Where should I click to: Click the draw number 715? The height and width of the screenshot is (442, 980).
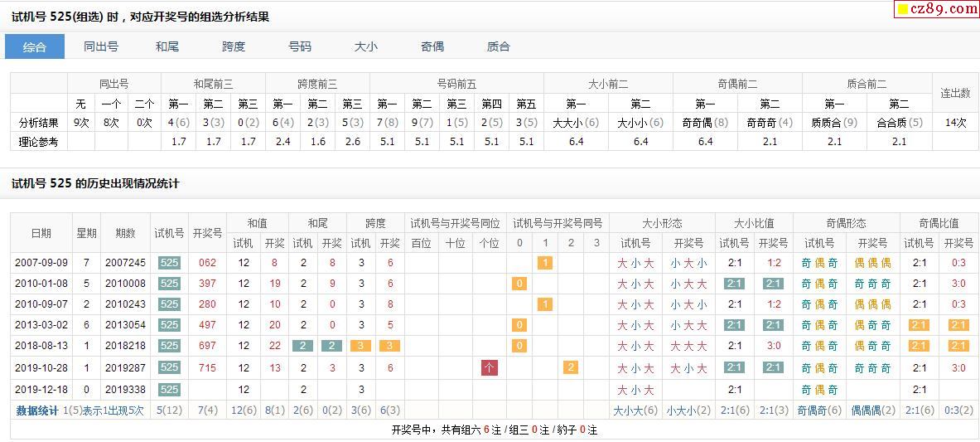(207, 367)
